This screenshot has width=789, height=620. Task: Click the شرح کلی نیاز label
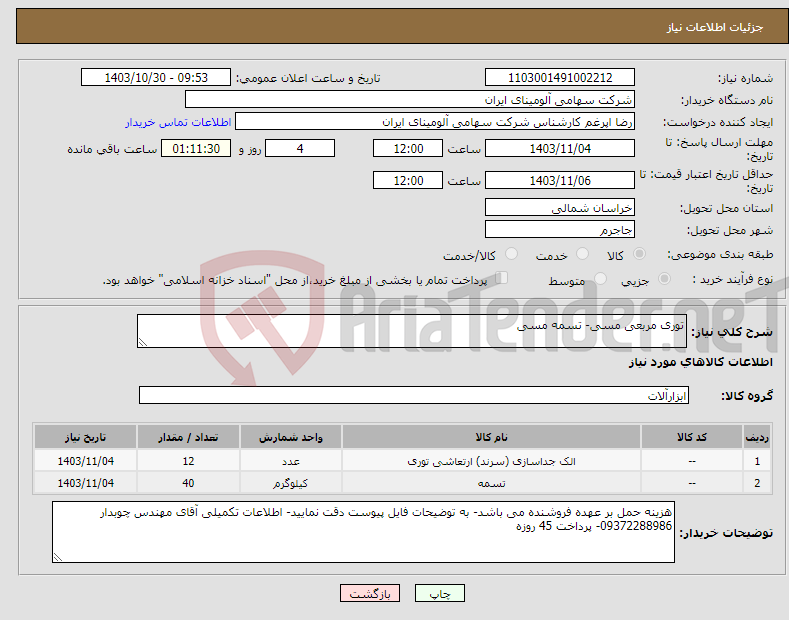point(732,332)
